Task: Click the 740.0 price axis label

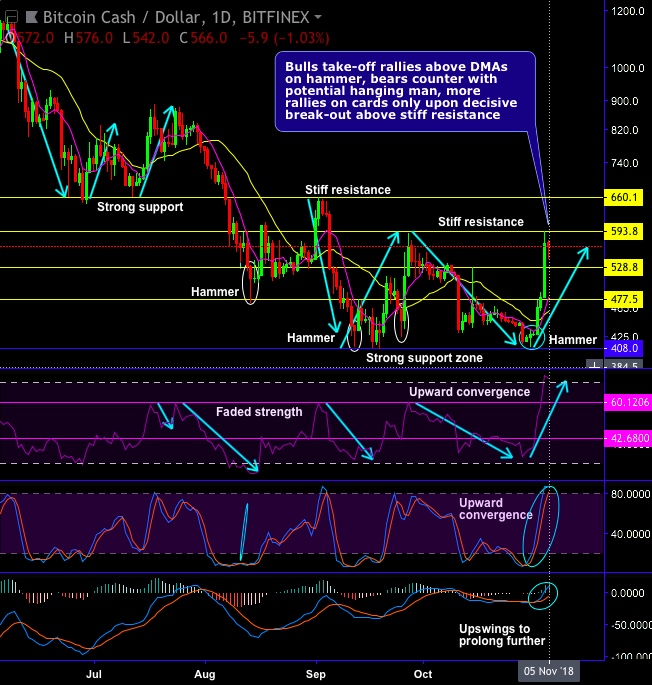Action: point(624,163)
